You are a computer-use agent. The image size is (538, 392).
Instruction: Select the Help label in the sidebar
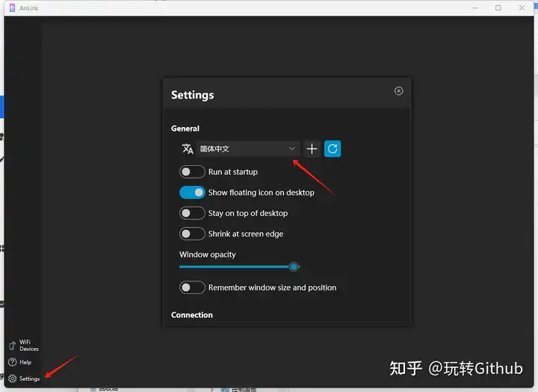(x=25, y=362)
